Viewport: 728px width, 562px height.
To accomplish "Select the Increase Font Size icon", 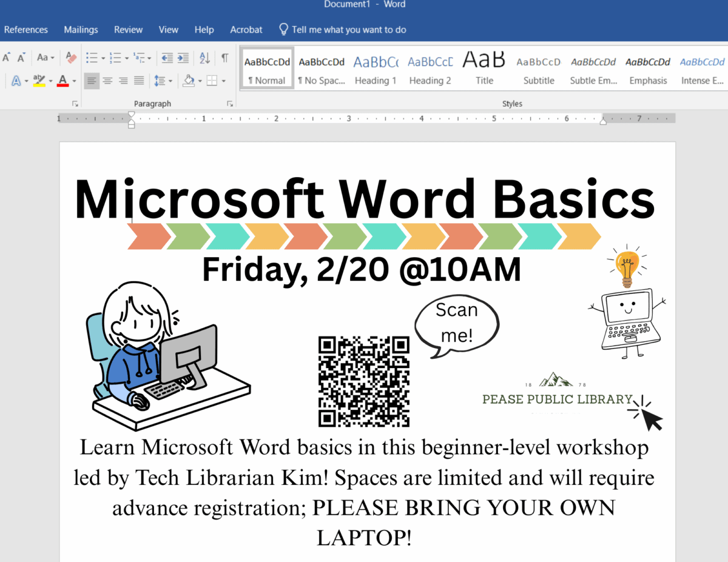I will (7, 58).
